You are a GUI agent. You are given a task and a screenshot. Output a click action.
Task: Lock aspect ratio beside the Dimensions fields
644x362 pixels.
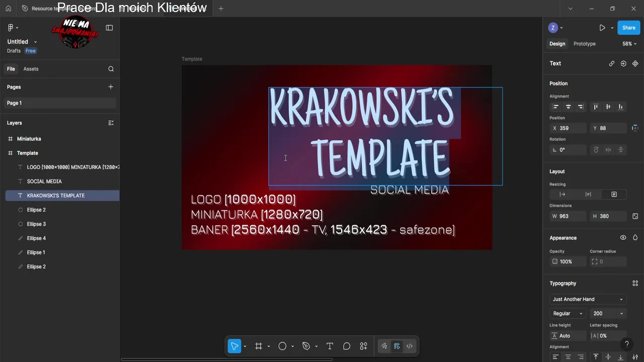635,216
